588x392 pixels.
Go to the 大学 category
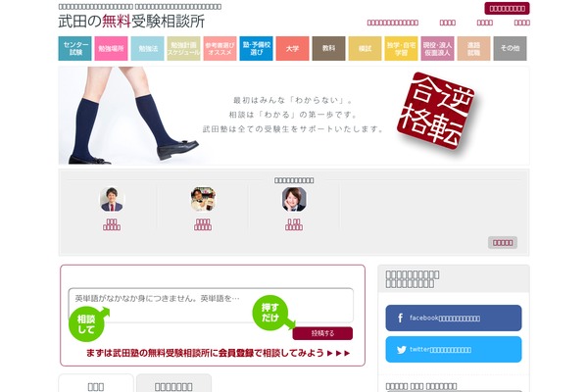[292, 48]
